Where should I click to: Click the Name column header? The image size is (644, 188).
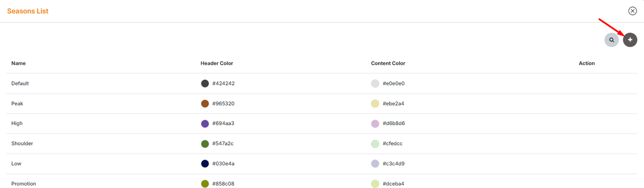tap(19, 63)
